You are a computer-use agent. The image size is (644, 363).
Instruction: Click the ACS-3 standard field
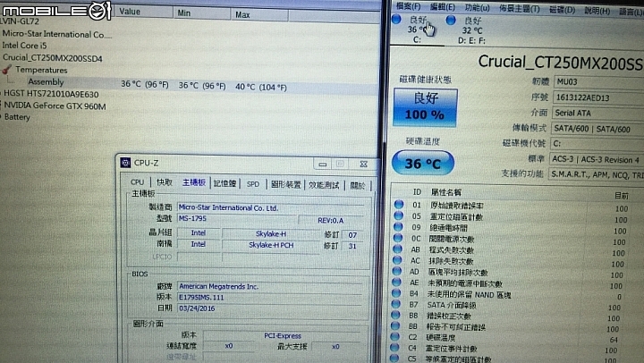[x=597, y=159]
